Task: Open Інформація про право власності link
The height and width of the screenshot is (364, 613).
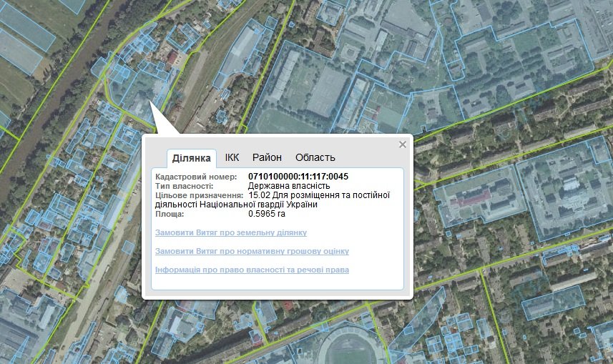Action: pos(252,270)
